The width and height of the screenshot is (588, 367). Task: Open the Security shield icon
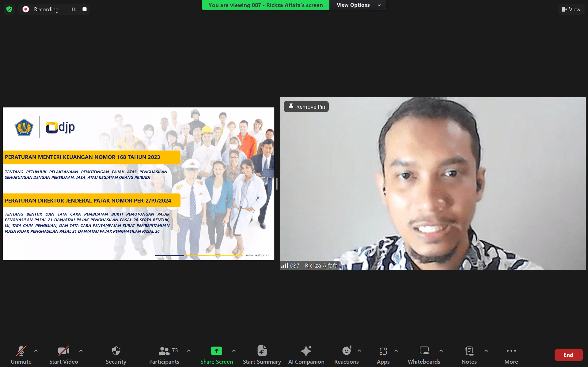(x=116, y=351)
